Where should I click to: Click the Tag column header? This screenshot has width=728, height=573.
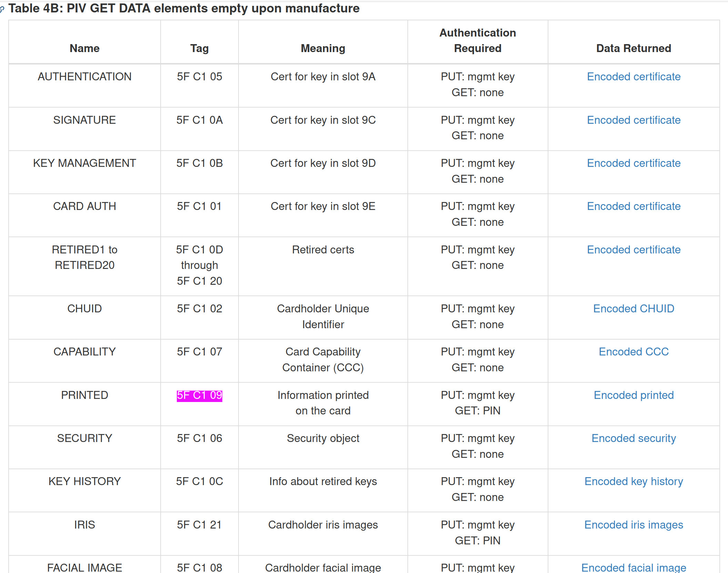click(x=199, y=48)
